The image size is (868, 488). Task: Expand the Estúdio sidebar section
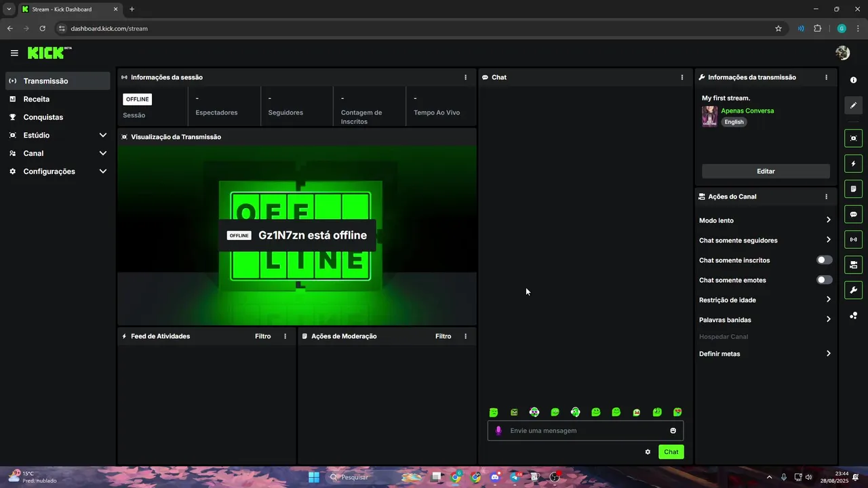coord(102,135)
